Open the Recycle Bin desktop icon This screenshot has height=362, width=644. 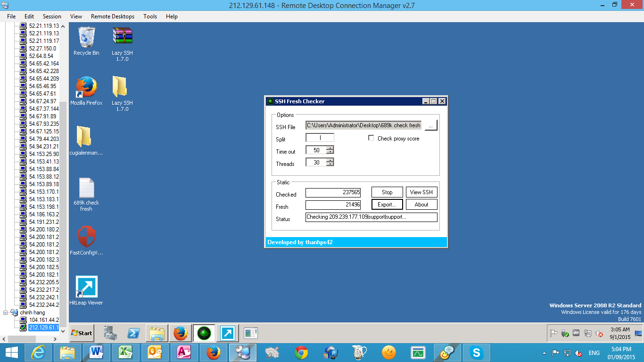coord(86,38)
